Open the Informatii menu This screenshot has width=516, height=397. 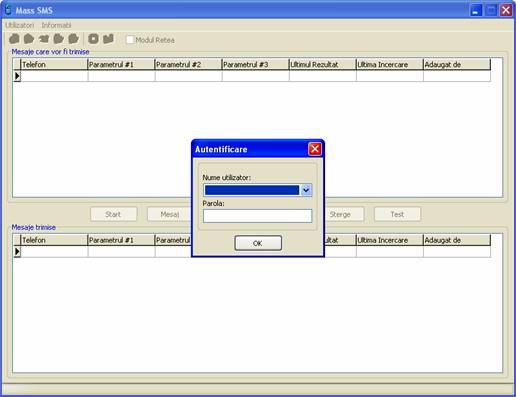pos(56,25)
